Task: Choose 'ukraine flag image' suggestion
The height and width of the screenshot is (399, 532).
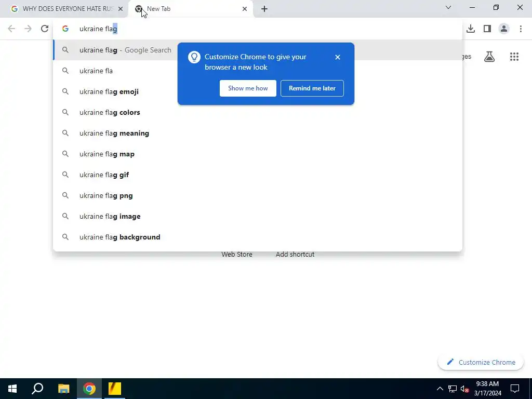Action: [x=258, y=216]
